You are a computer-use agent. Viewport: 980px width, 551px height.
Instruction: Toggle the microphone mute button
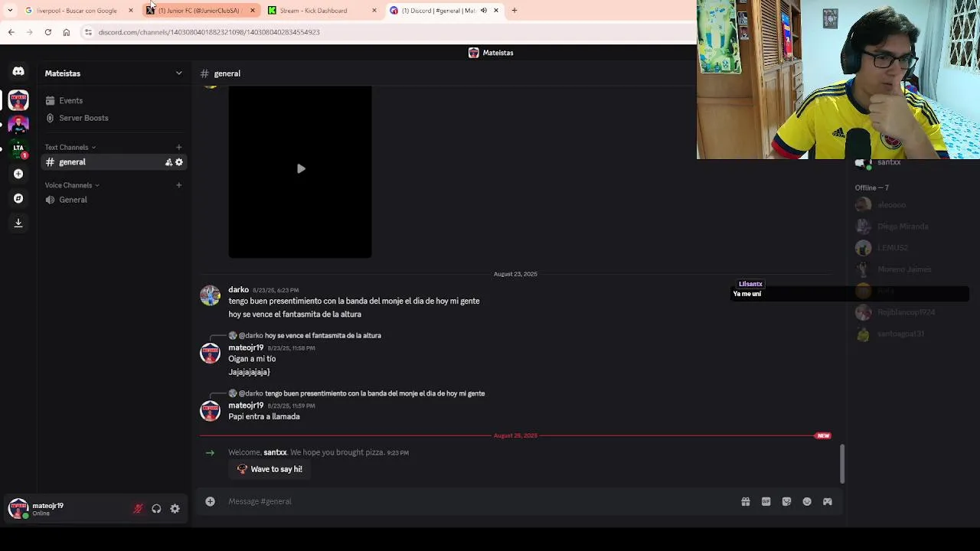138,509
